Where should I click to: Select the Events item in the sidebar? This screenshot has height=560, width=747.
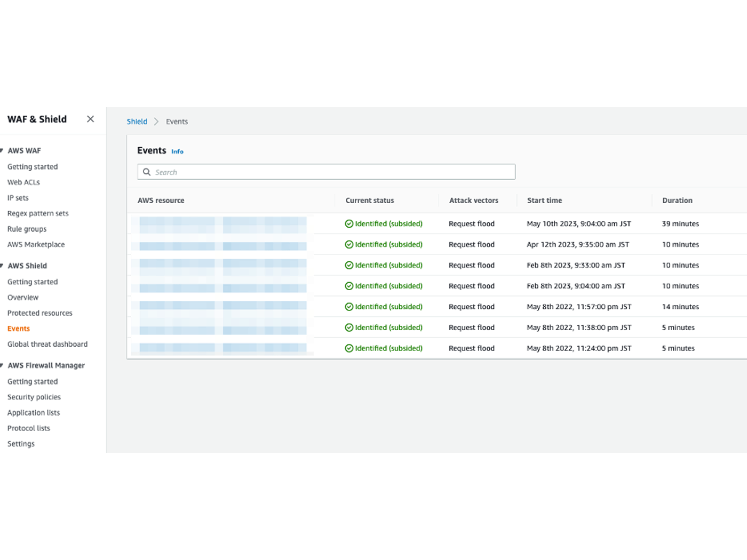click(x=18, y=329)
